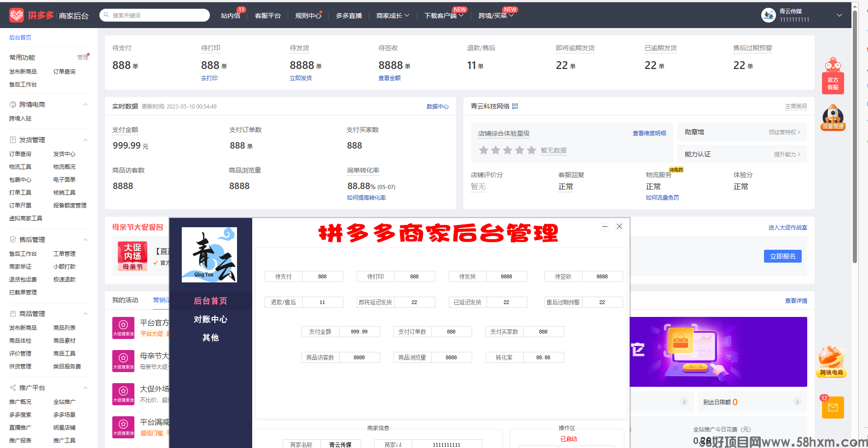This screenshot has width=868, height=448.
Task: Select 其他 in the popup sidebar
Action: tap(210, 338)
